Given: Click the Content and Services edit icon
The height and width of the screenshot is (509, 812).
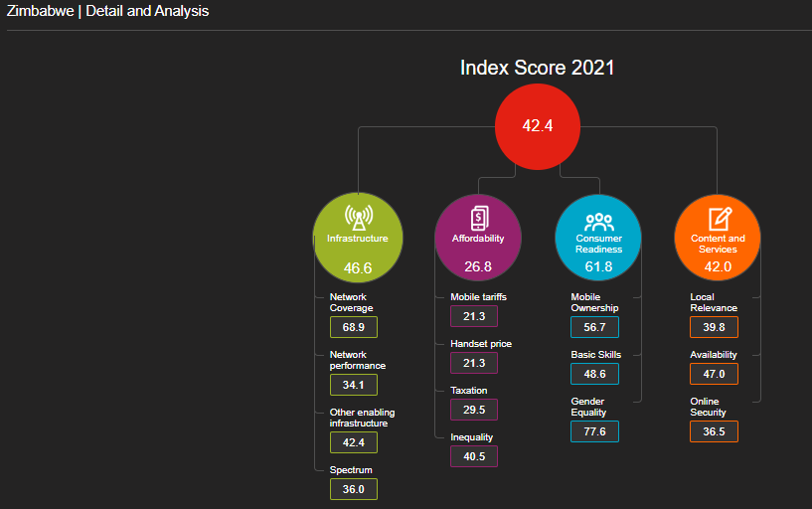Looking at the screenshot, I should click(718, 219).
